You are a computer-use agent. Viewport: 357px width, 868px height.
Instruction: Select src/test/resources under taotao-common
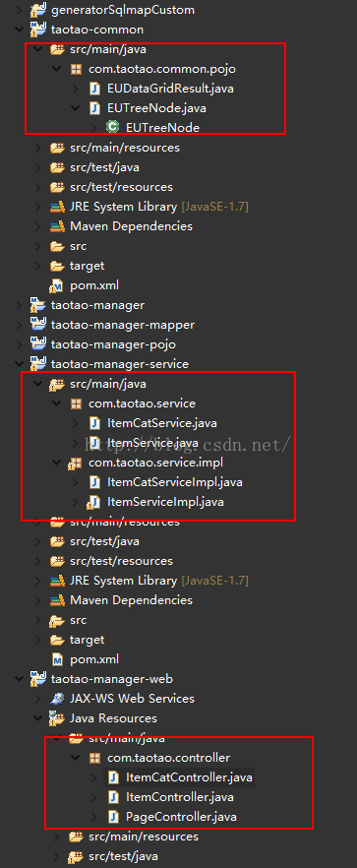point(121,187)
